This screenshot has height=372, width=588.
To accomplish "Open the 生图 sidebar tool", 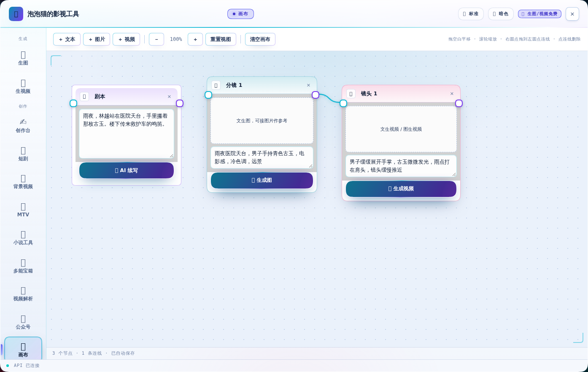I will click(x=23, y=58).
